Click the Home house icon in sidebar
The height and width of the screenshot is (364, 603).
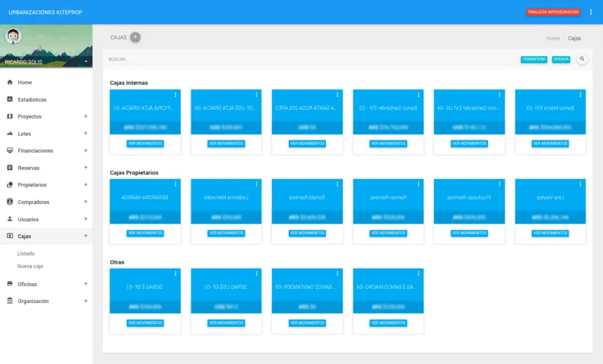pyautogui.click(x=10, y=82)
